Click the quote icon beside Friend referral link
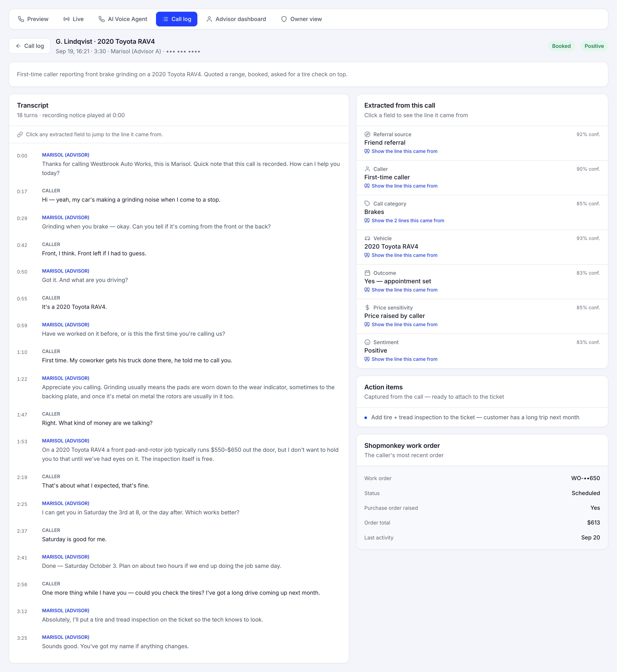 [367, 151]
